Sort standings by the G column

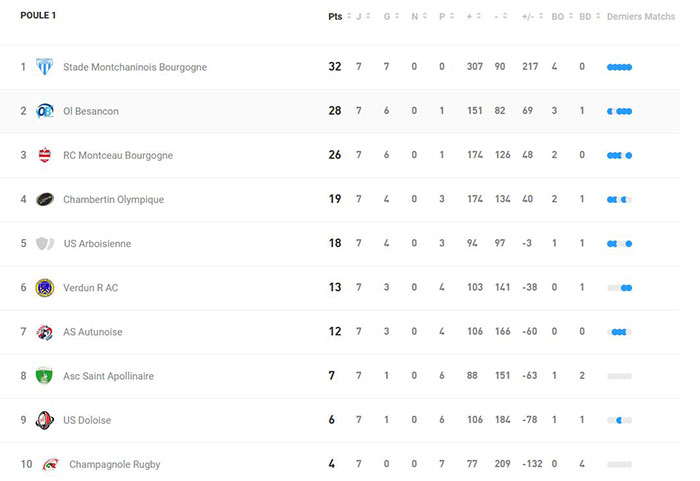pyautogui.click(x=391, y=17)
